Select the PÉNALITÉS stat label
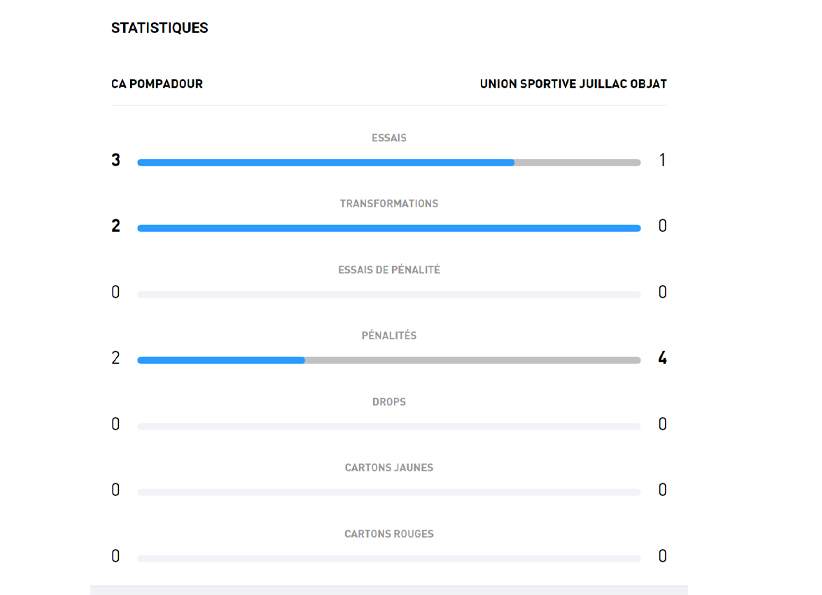 click(389, 336)
